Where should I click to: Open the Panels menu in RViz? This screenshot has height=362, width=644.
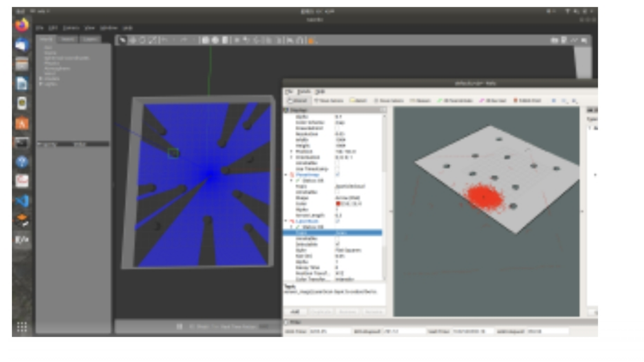tap(304, 92)
